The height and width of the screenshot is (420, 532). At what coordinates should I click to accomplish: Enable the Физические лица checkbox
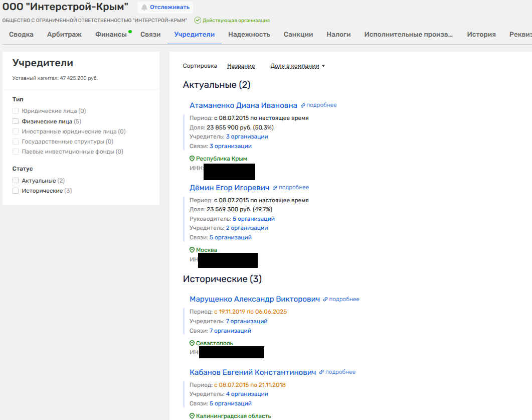click(16, 121)
